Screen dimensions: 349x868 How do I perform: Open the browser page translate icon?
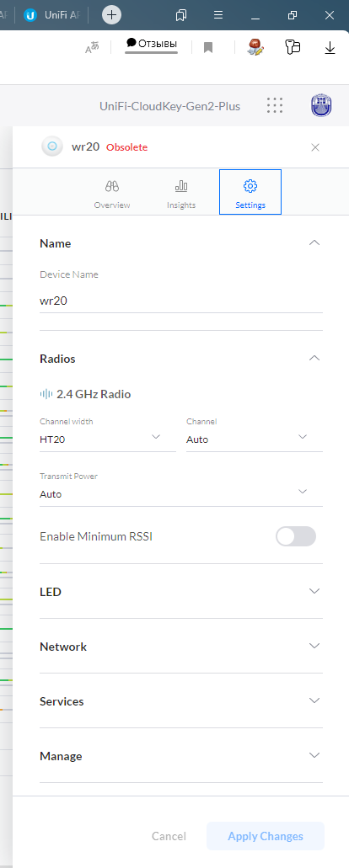92,48
